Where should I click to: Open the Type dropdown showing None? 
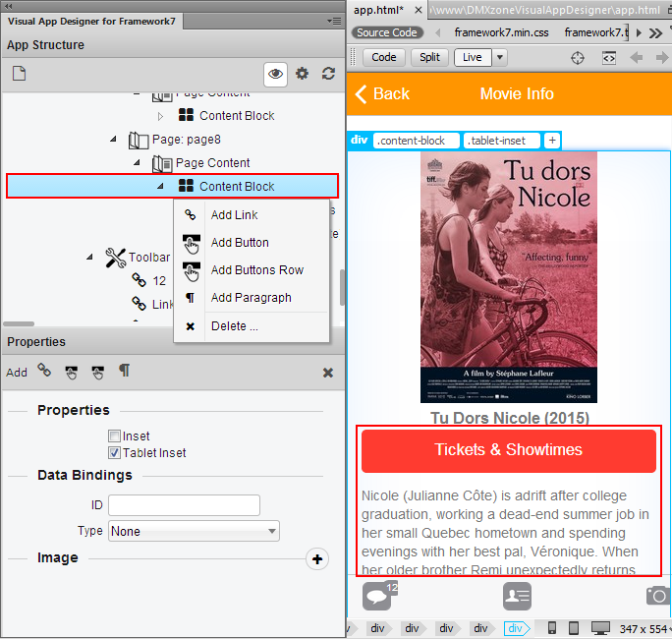[x=194, y=531]
